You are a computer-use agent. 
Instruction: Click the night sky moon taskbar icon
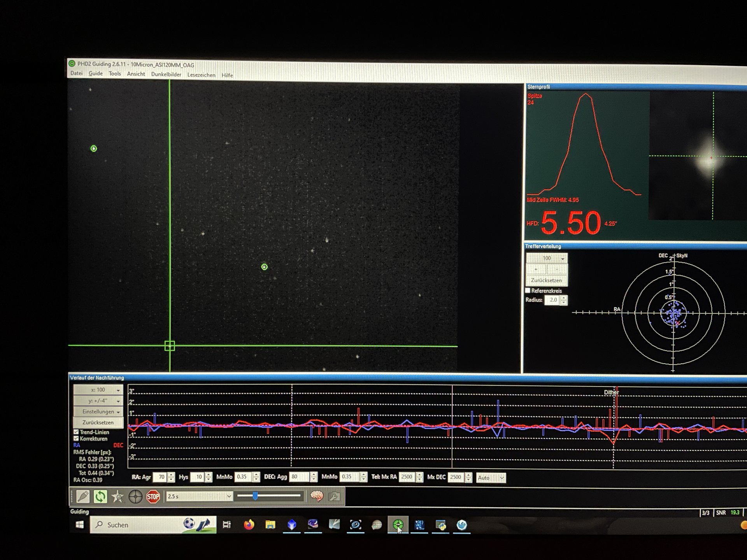coord(313,525)
